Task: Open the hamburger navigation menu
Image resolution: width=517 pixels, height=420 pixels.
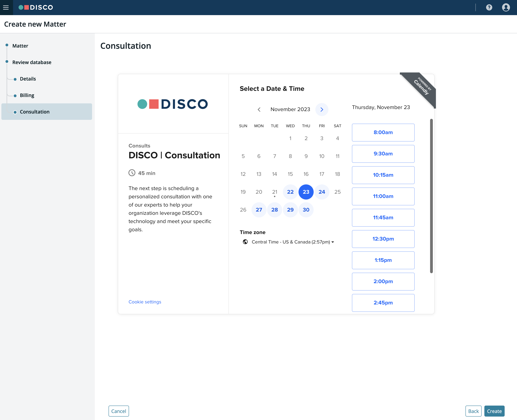Action: (6, 8)
